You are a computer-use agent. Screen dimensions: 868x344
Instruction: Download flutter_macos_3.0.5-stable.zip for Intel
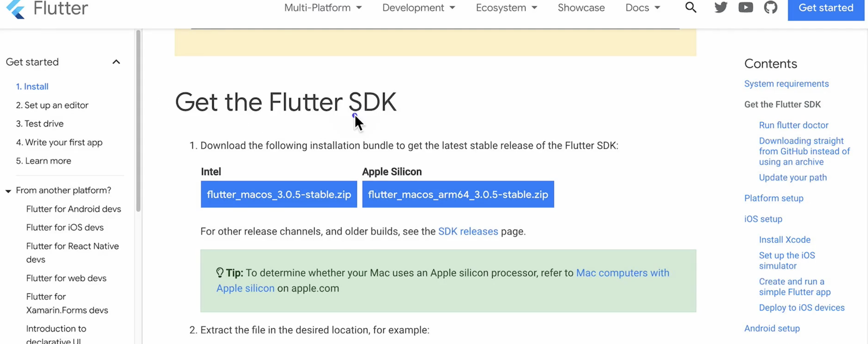[x=279, y=194]
